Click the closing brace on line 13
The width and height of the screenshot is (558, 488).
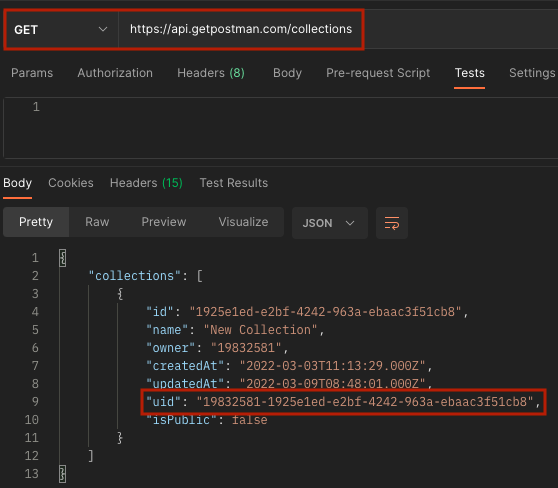point(63,474)
